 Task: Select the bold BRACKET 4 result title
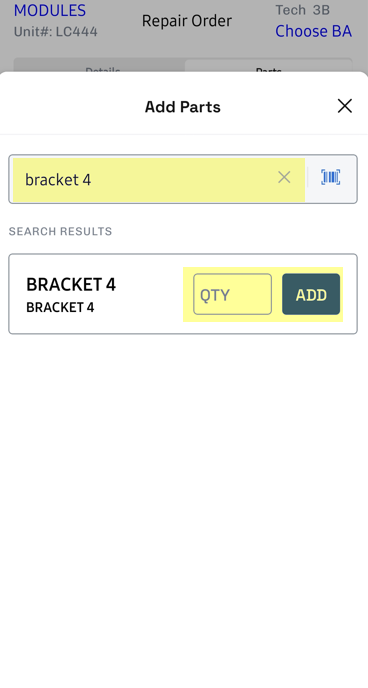pos(71,284)
